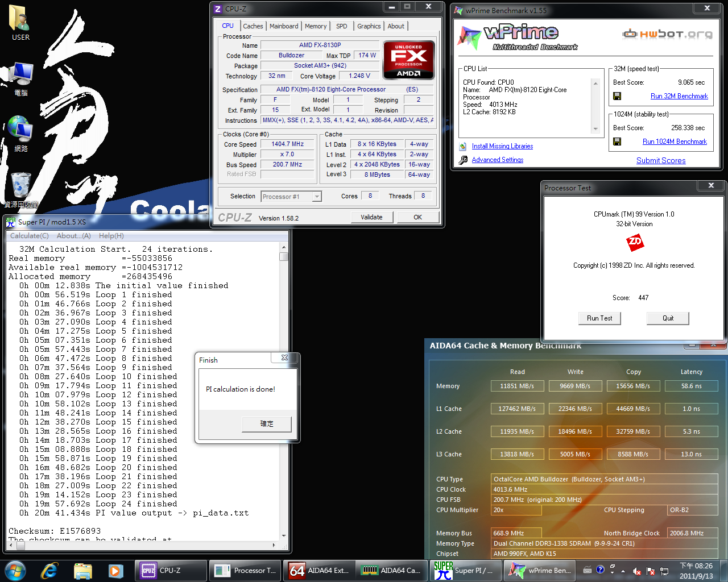
Task: Click Submit Scores link in wPrime
Action: 661,160
